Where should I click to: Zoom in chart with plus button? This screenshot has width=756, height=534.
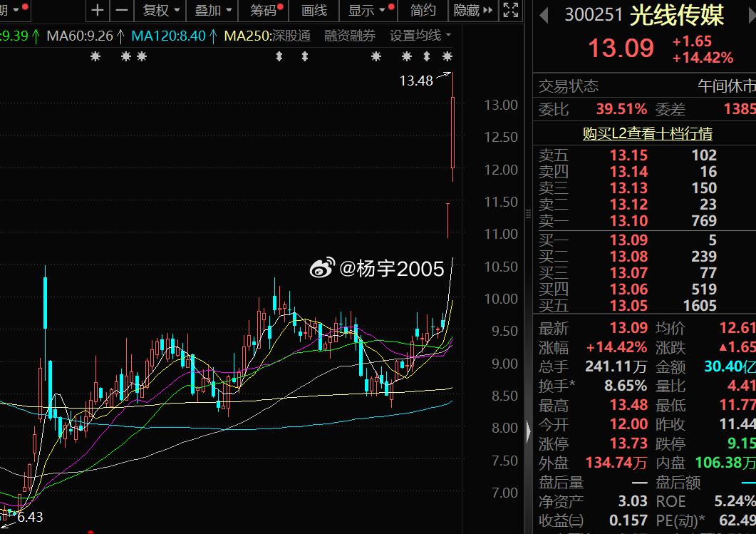click(98, 10)
